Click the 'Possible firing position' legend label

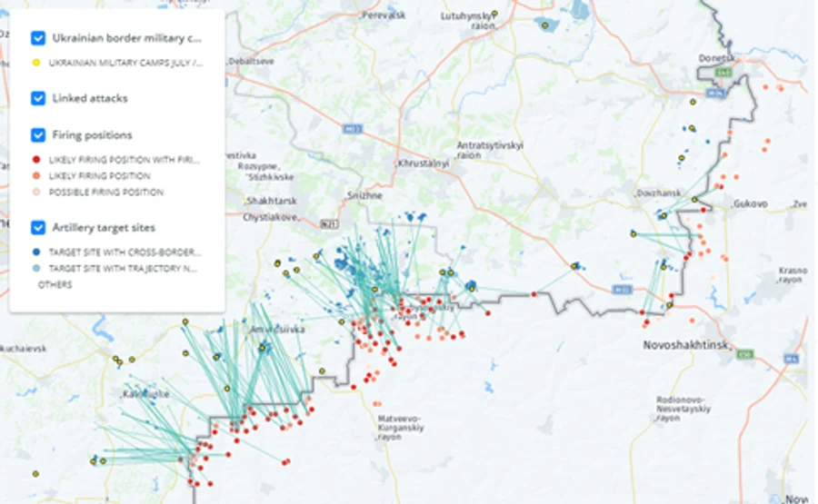tap(106, 192)
